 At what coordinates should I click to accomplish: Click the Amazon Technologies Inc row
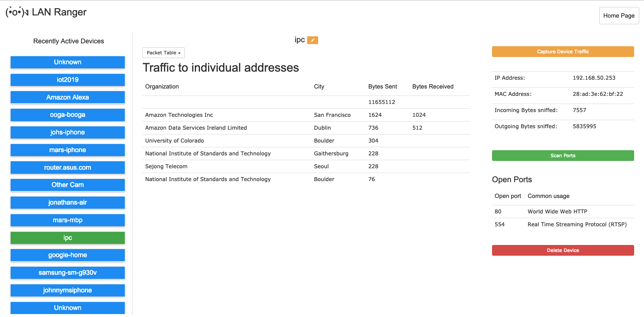[179, 115]
